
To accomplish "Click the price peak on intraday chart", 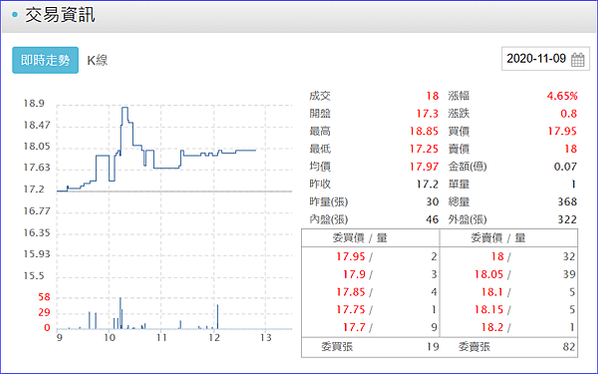I will click(x=125, y=108).
